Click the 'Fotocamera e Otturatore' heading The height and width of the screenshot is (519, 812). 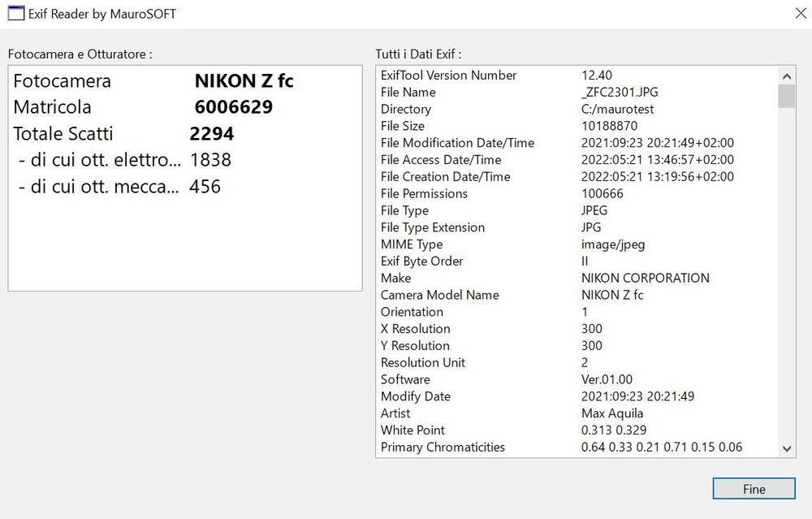pyautogui.click(x=80, y=54)
